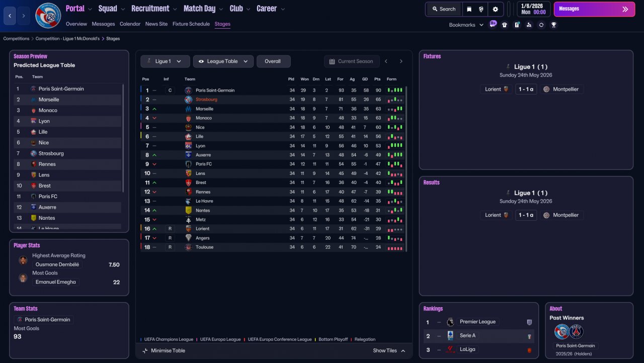Viewport: 644px width, 363px height.
Task: Switch to the Fixture Schedule tab
Action: 191,24
